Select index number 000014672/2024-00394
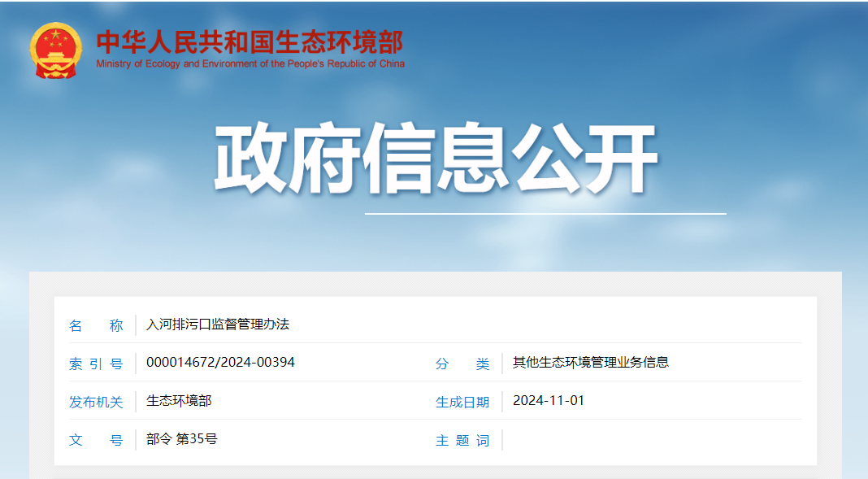868x479 pixels. [220, 362]
